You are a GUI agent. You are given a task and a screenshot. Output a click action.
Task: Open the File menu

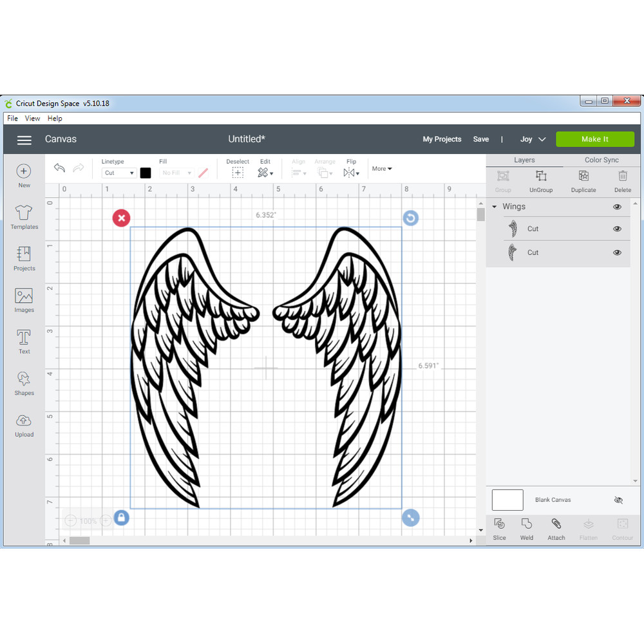coord(12,118)
